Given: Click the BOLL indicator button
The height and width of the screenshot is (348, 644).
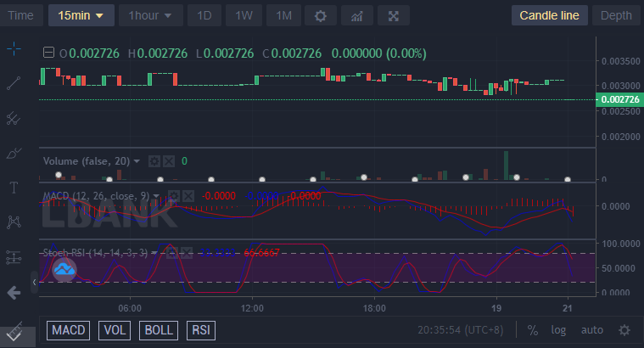Looking at the screenshot, I should [x=160, y=329].
